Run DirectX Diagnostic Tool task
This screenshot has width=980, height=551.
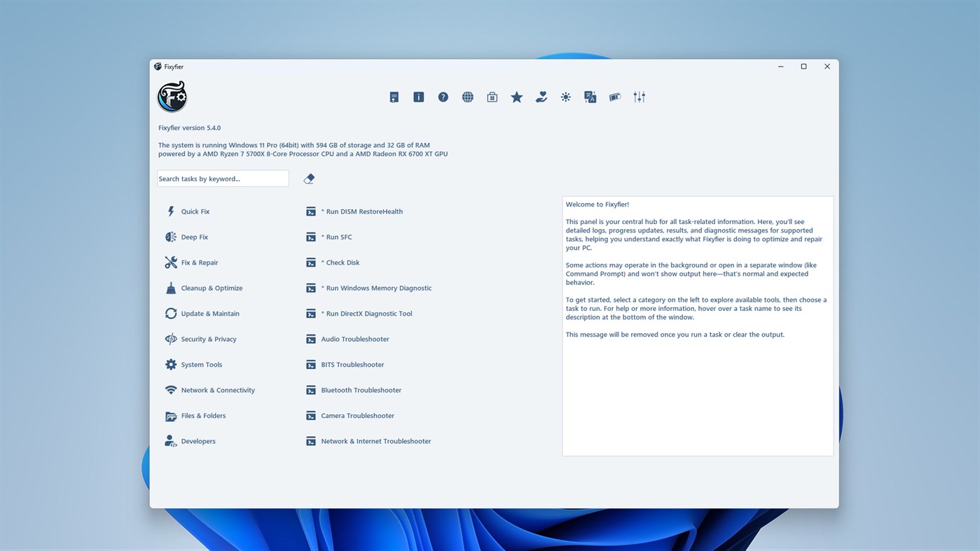point(359,314)
